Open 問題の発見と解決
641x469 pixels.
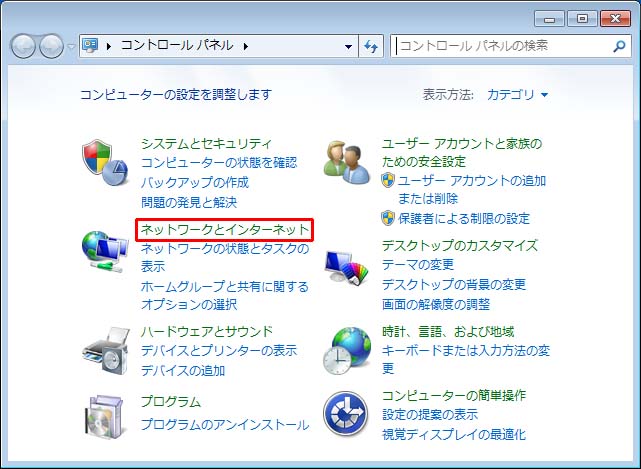pyautogui.click(x=189, y=202)
